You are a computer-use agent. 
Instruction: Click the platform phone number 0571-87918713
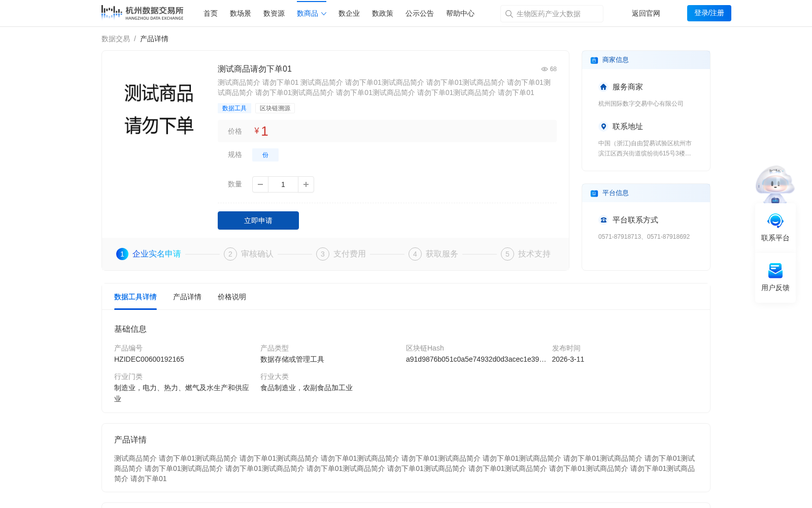(x=620, y=237)
